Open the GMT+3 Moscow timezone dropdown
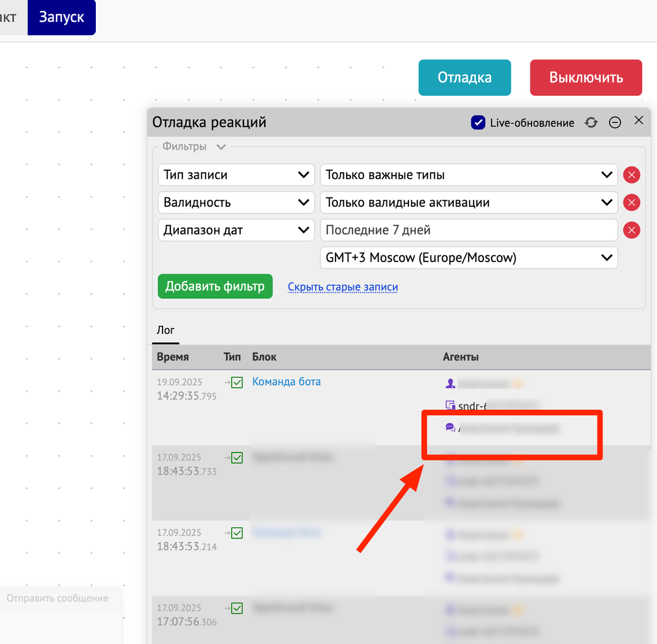 (469, 258)
